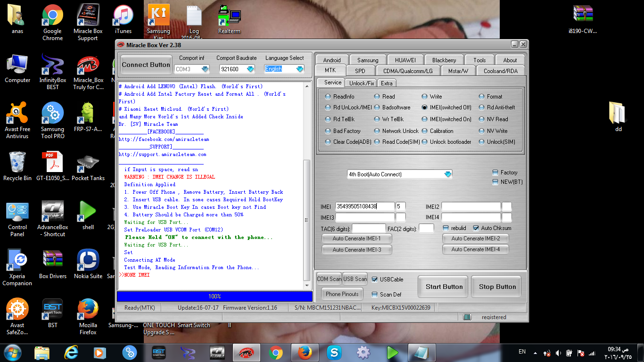Open the Samsung Tool PRO desktop icon

point(52,120)
